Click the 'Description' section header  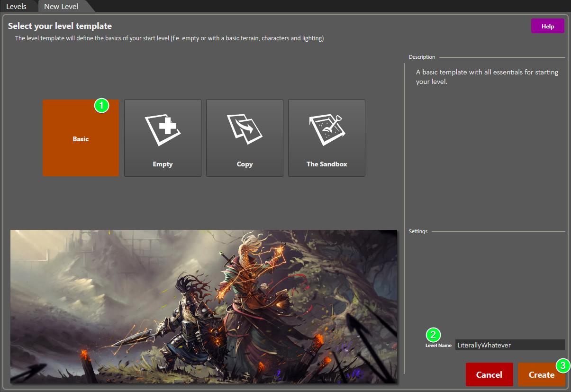[x=422, y=57]
